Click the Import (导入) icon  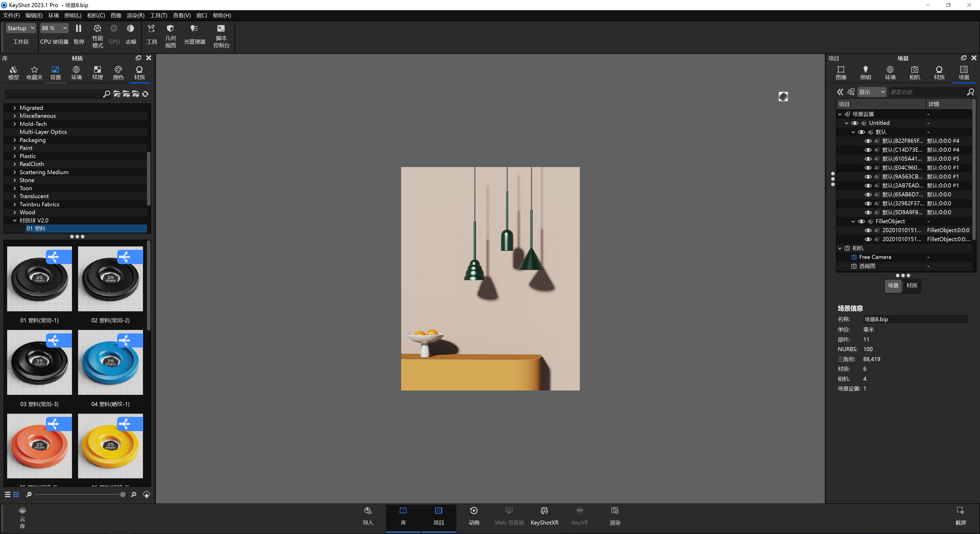(x=368, y=515)
